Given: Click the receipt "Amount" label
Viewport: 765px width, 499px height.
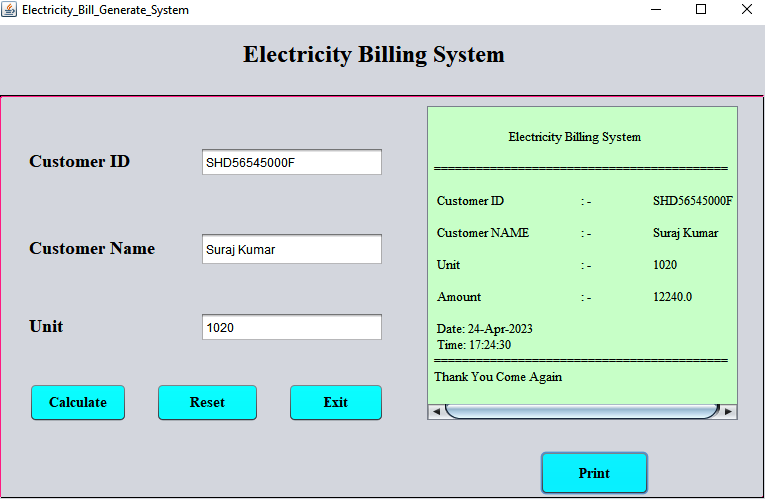Looking at the screenshot, I should (x=459, y=297).
